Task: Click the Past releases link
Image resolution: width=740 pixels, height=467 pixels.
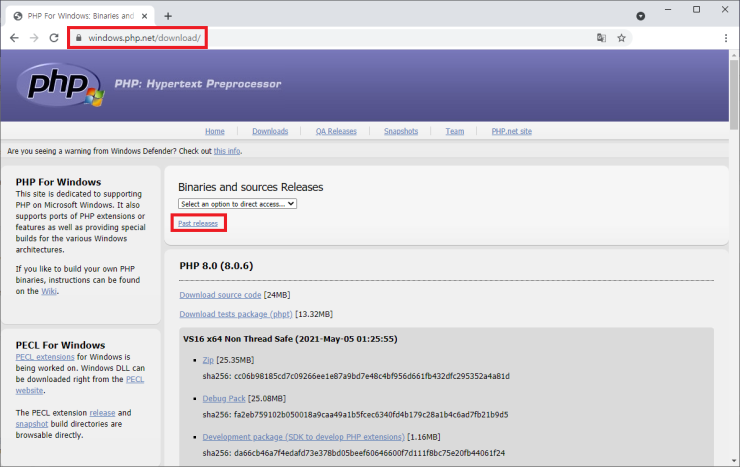Action: (198, 223)
